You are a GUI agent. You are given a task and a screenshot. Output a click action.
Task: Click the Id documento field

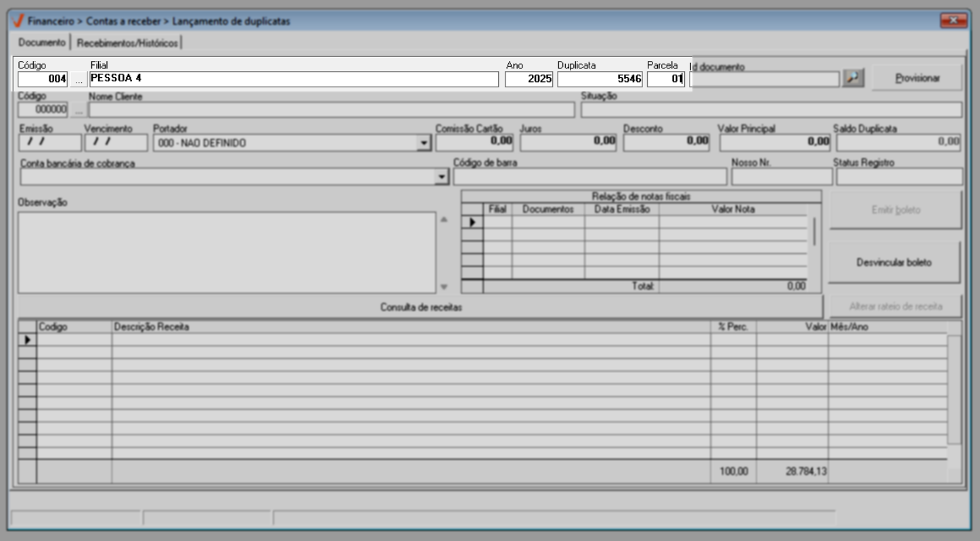tap(765, 79)
